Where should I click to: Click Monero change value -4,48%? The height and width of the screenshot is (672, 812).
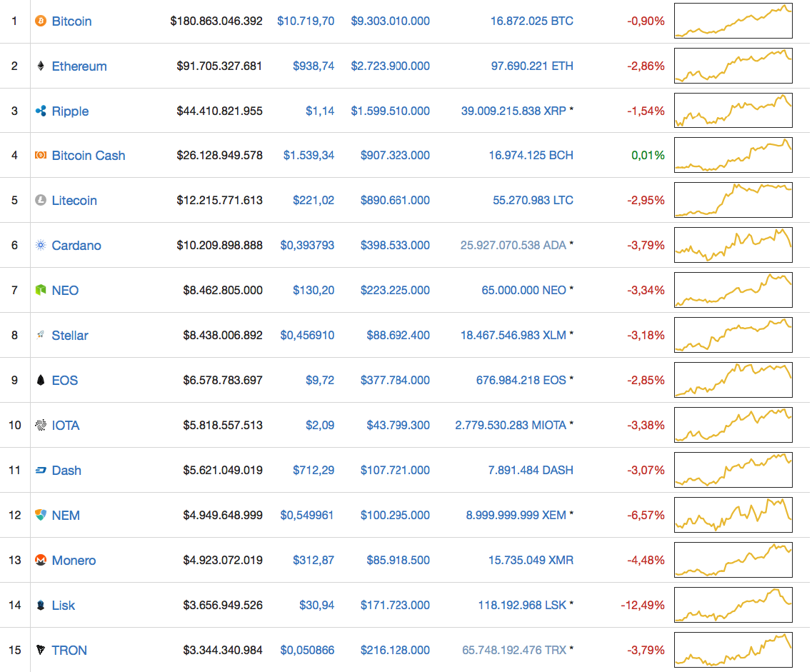coord(646,561)
